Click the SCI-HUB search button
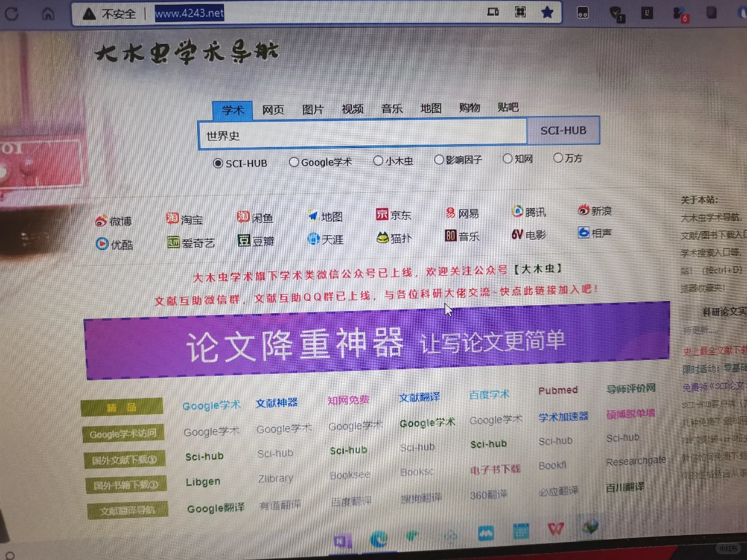The width and height of the screenshot is (747, 560). click(563, 131)
